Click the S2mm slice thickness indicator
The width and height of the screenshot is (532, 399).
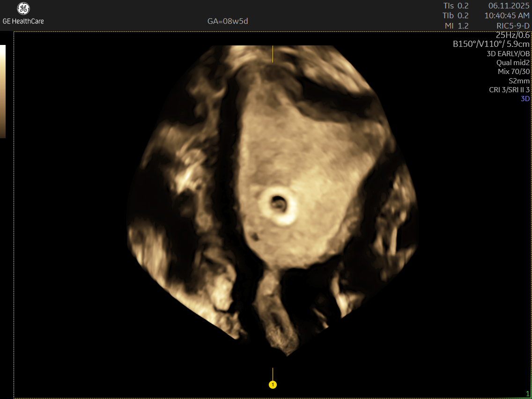pyautogui.click(x=519, y=81)
